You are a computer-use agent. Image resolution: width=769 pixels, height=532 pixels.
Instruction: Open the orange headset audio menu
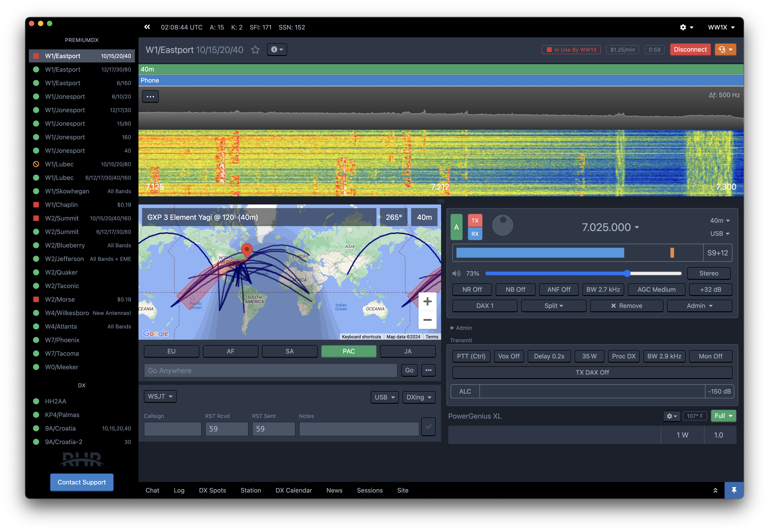click(x=725, y=49)
